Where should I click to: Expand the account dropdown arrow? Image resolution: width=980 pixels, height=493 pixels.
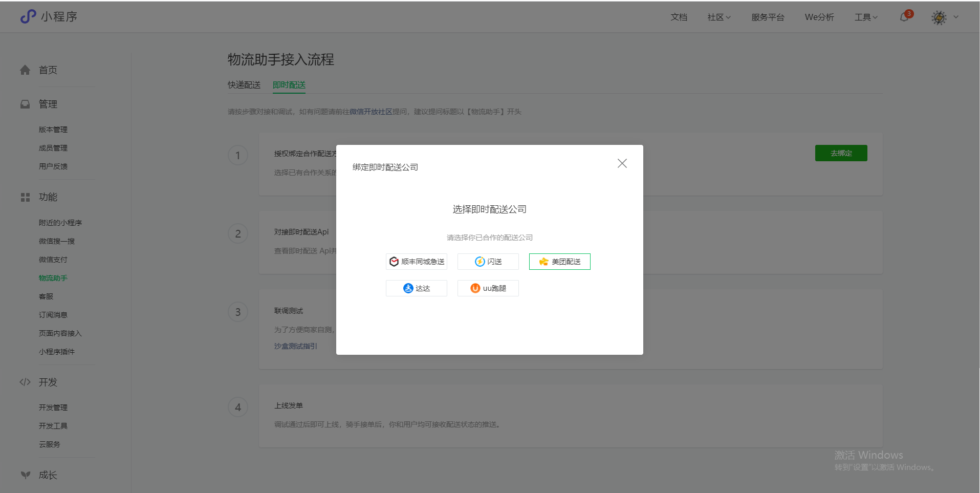[956, 17]
